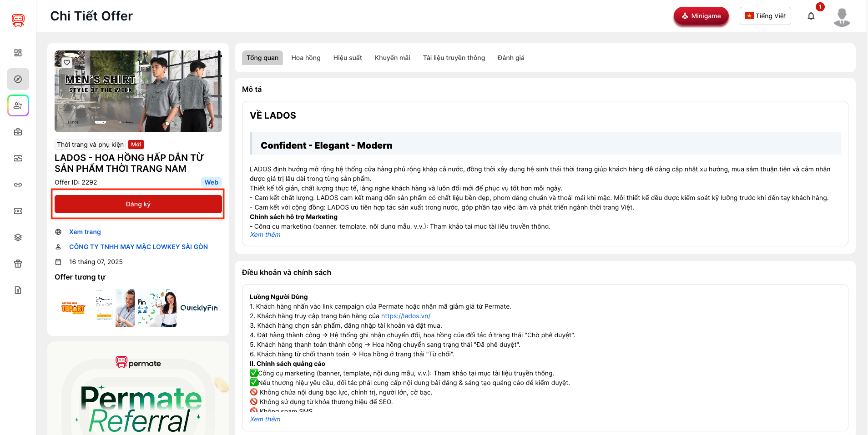Open the QuicklyFin similar offer thumbnail
The width and height of the screenshot is (868, 435).
coord(199,308)
